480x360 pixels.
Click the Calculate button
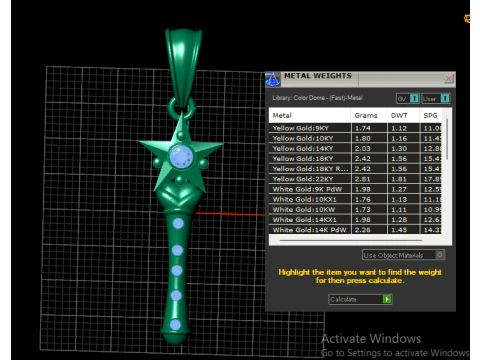coord(360,299)
